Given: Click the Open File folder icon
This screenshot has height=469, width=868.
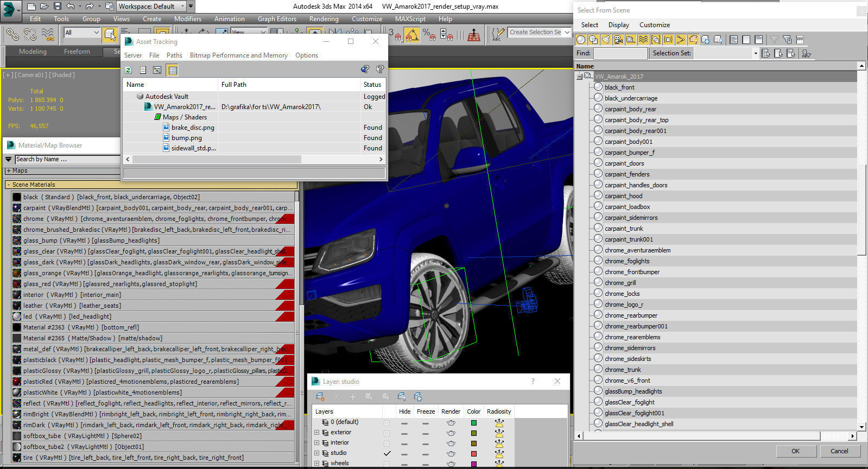Looking at the screenshot, I should [44, 7].
